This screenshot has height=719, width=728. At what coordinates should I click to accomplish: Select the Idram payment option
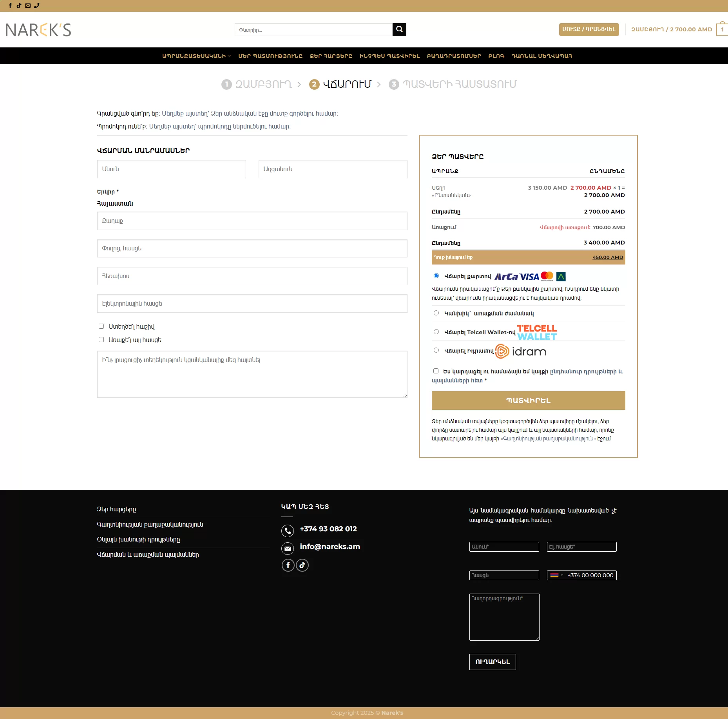click(436, 350)
